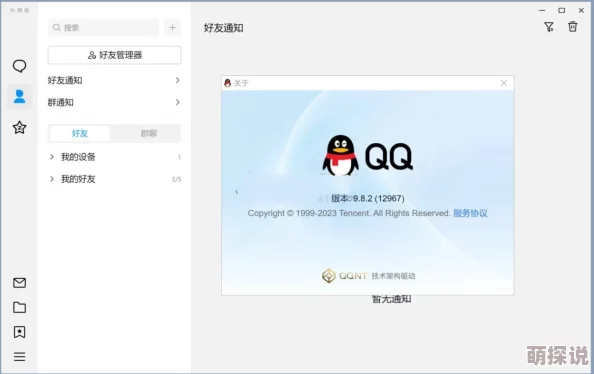Click the QQNT logo emblem
This screenshot has width=594, height=374.
click(328, 275)
